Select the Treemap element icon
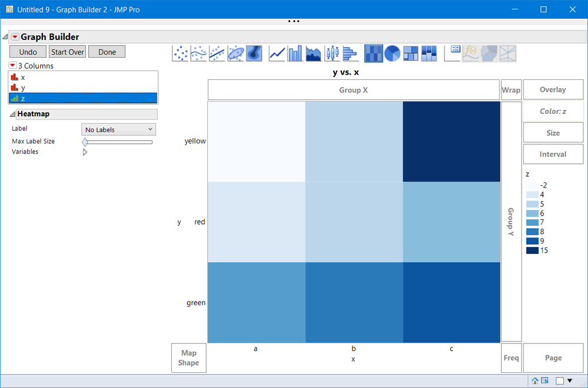Viewport: 588px width, 388px height. tap(411, 53)
